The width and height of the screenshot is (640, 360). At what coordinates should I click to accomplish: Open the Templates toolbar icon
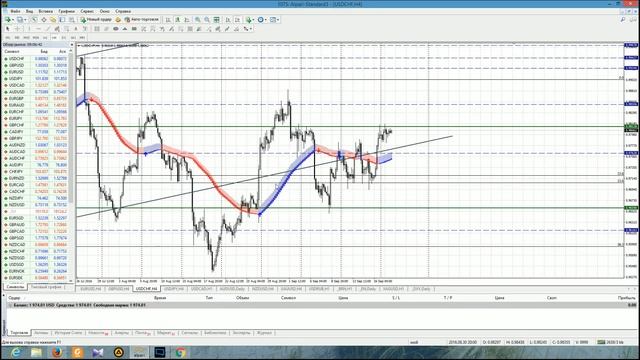pos(272,20)
